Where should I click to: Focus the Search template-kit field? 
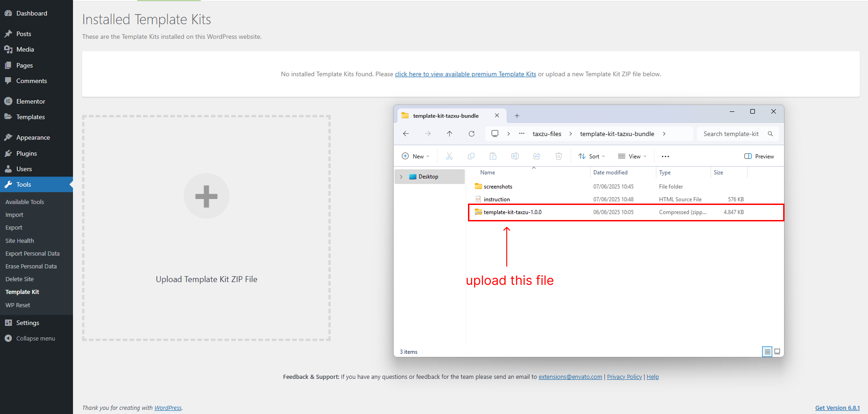click(x=738, y=134)
